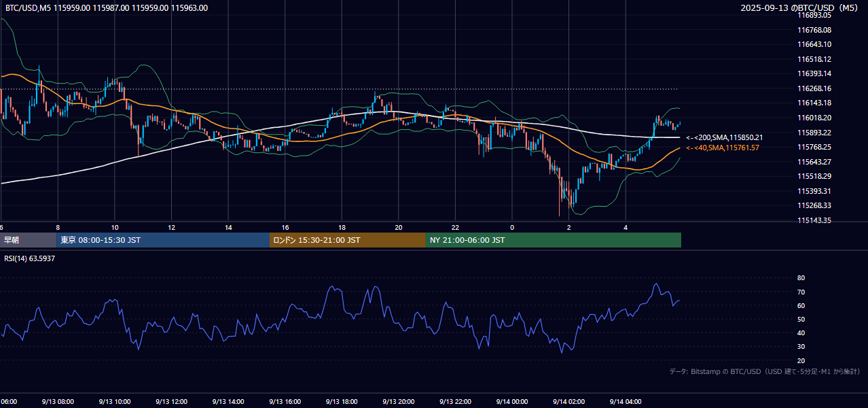This screenshot has height=408, width=868.
Task: Click the 116768.08 price axis label
Action: coord(814,30)
